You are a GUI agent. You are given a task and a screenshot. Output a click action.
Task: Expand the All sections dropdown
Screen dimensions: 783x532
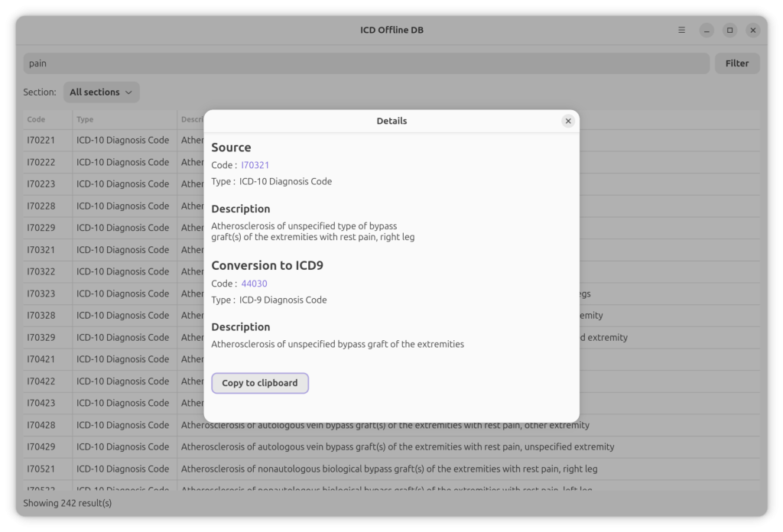101,92
